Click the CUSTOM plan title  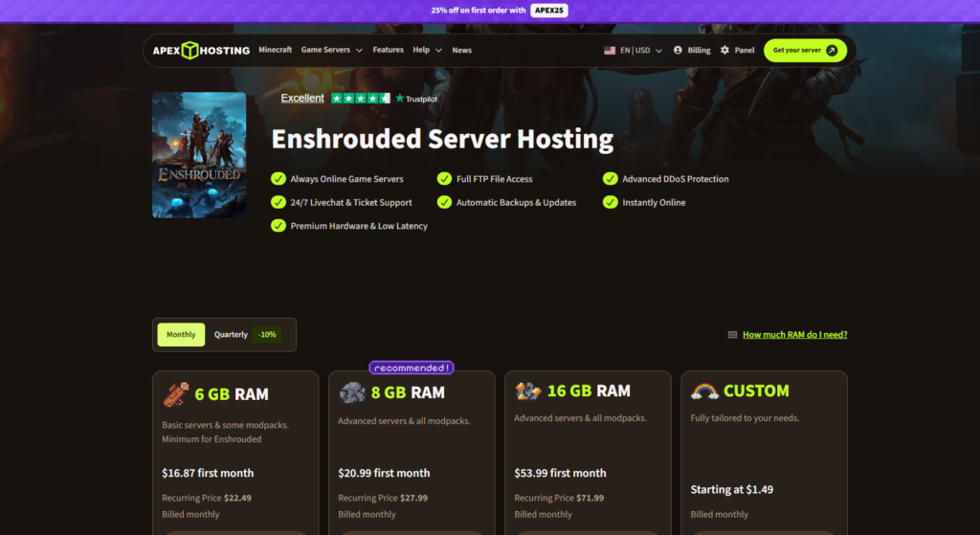(756, 390)
